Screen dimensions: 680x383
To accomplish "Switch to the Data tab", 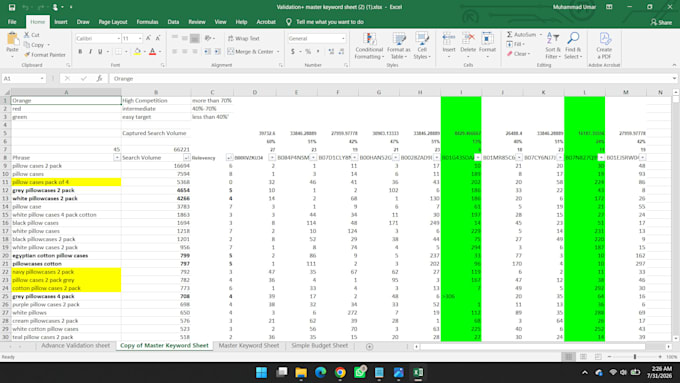I will click(x=173, y=22).
